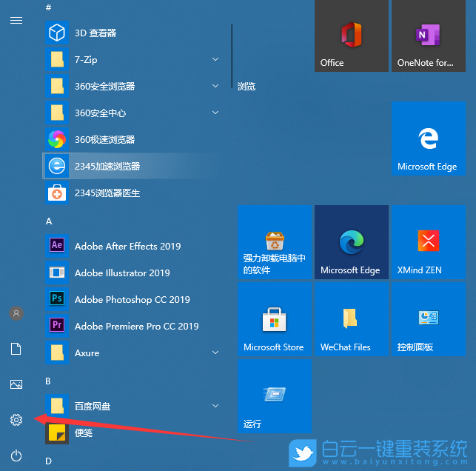
Task: Click the user account avatar
Action: [x=16, y=313]
